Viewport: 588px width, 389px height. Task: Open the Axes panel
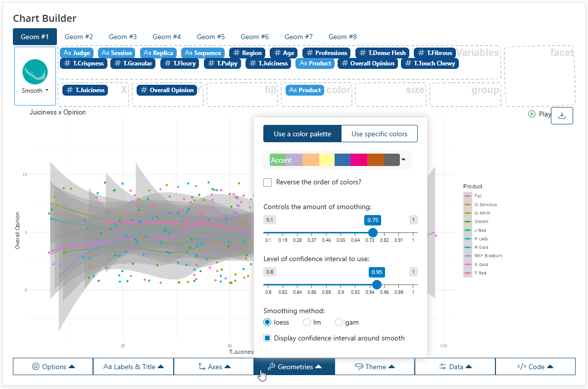[214, 367]
